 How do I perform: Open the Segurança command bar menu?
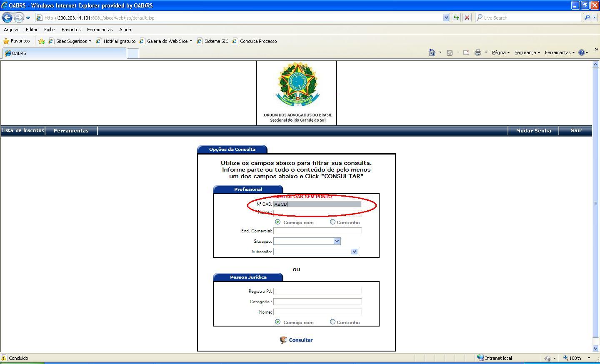pyautogui.click(x=527, y=52)
